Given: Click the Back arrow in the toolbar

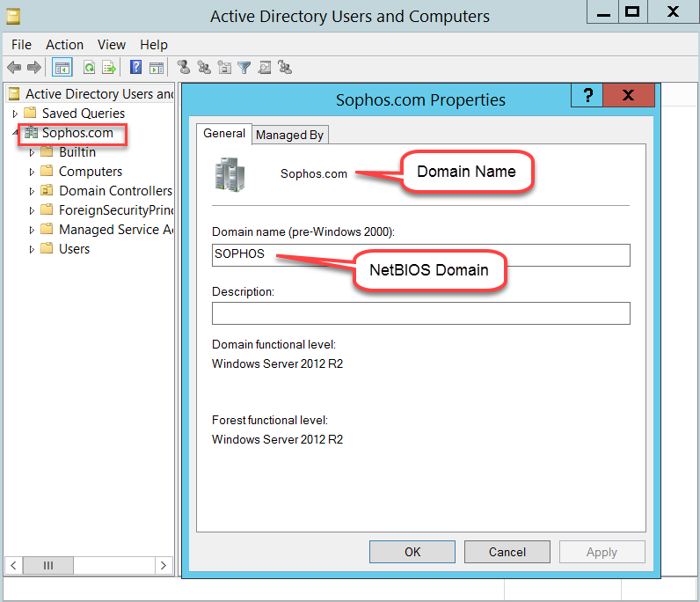Looking at the screenshot, I should [14, 68].
